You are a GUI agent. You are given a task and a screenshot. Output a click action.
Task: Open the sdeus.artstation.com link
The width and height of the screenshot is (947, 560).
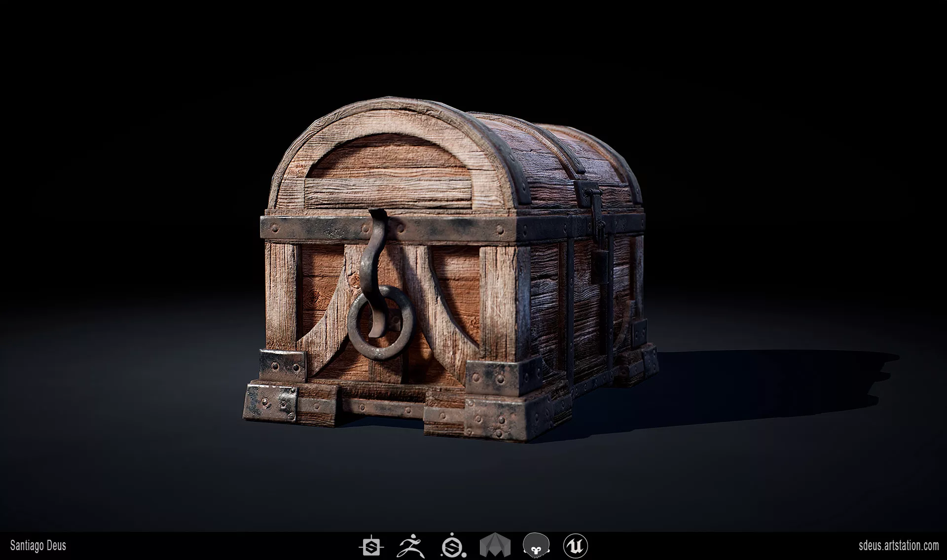pyautogui.click(x=898, y=546)
